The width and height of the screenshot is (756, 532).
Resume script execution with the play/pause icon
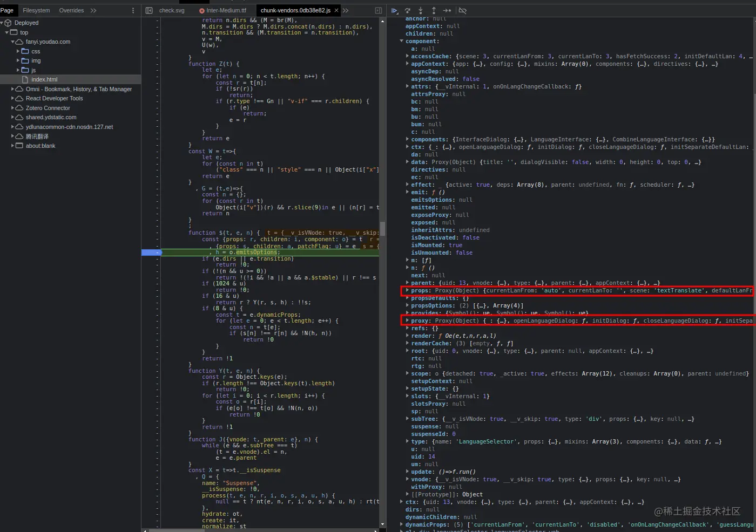pyautogui.click(x=395, y=10)
